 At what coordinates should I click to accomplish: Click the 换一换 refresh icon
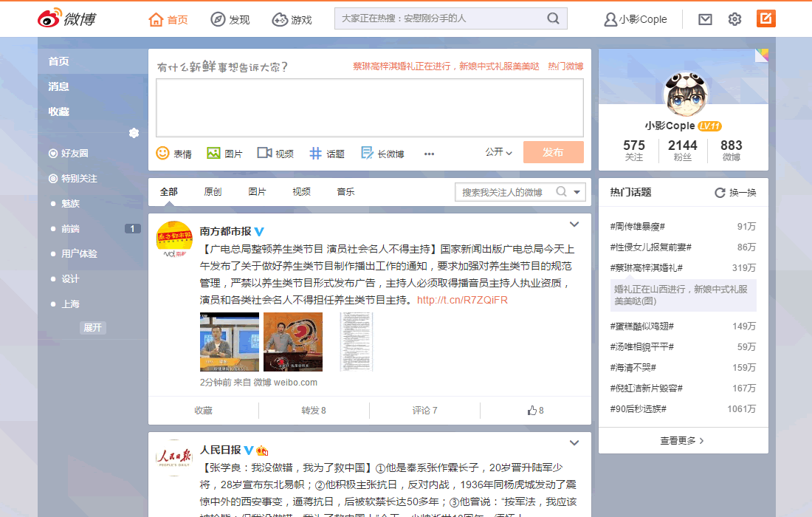click(x=720, y=193)
